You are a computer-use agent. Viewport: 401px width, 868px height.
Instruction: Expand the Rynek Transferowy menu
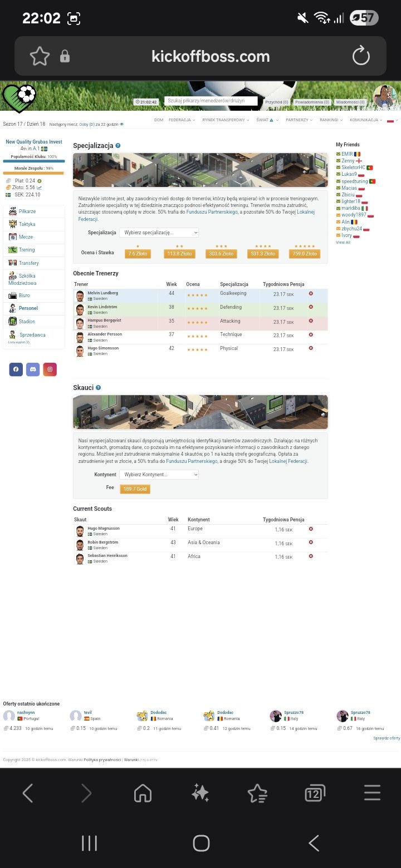click(226, 120)
